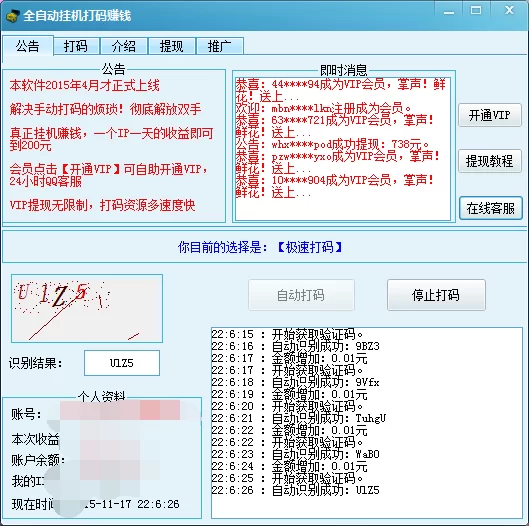Click text '你目前的选择是:【极速打码】'
The width and height of the screenshot is (529, 526).
(x=260, y=247)
